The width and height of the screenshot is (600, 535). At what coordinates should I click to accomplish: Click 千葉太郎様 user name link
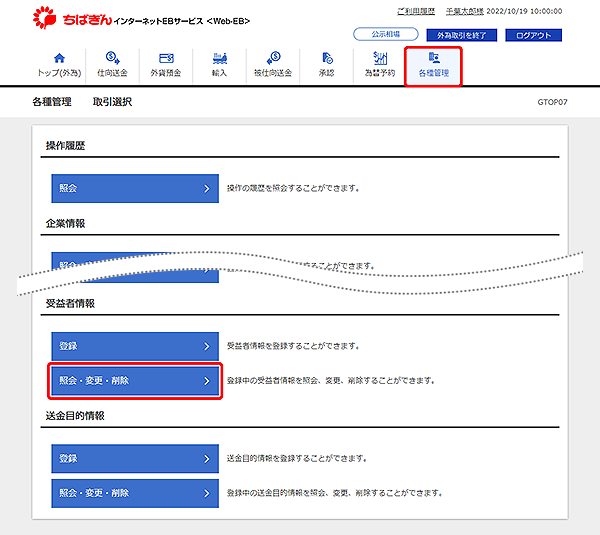click(465, 11)
